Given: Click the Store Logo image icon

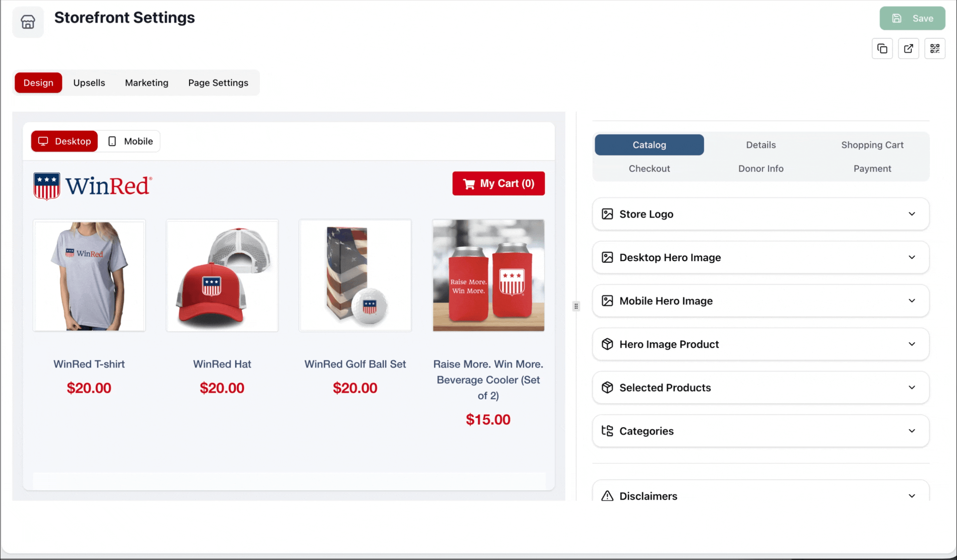Looking at the screenshot, I should (607, 214).
